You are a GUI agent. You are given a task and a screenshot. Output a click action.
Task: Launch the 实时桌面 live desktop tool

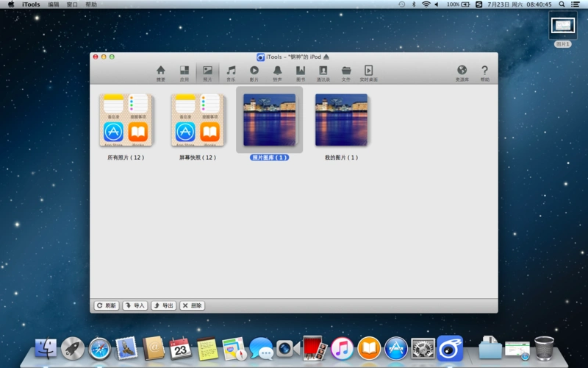pos(369,72)
